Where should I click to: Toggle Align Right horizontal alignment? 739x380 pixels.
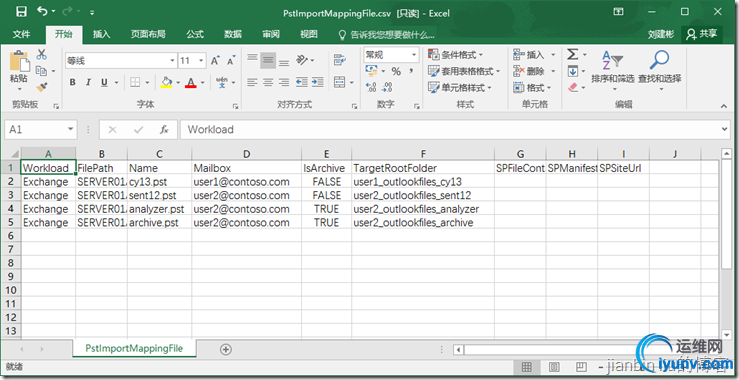(284, 83)
